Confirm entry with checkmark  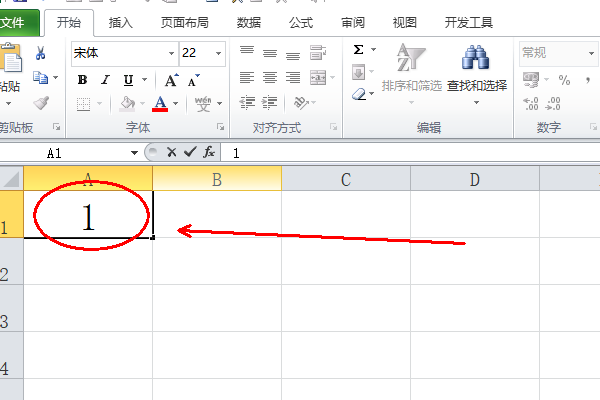pos(190,152)
